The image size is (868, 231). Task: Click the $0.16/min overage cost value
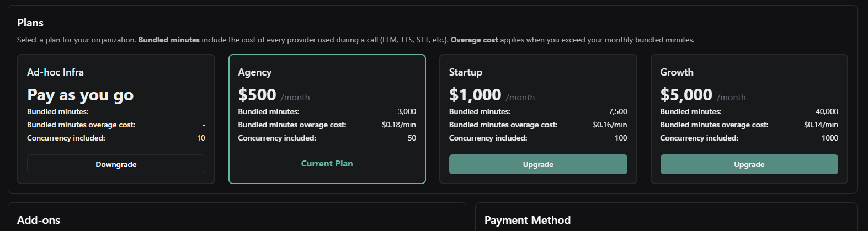[610, 125]
